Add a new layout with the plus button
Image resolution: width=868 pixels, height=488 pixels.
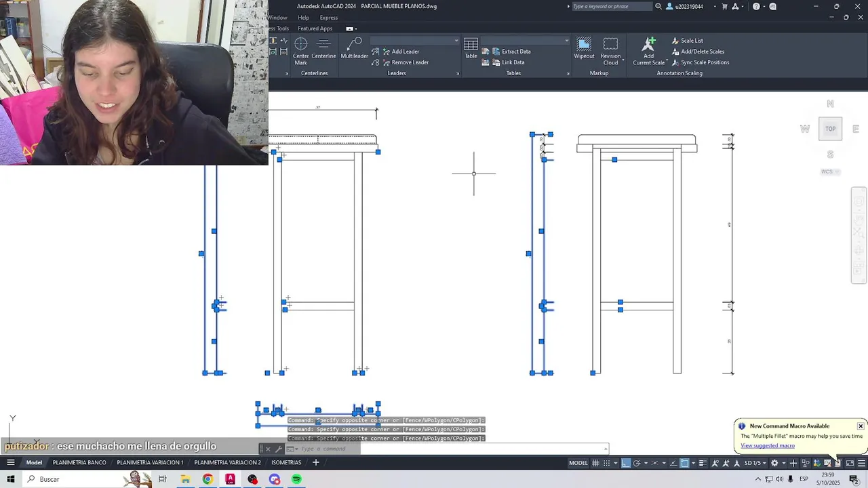coord(315,462)
